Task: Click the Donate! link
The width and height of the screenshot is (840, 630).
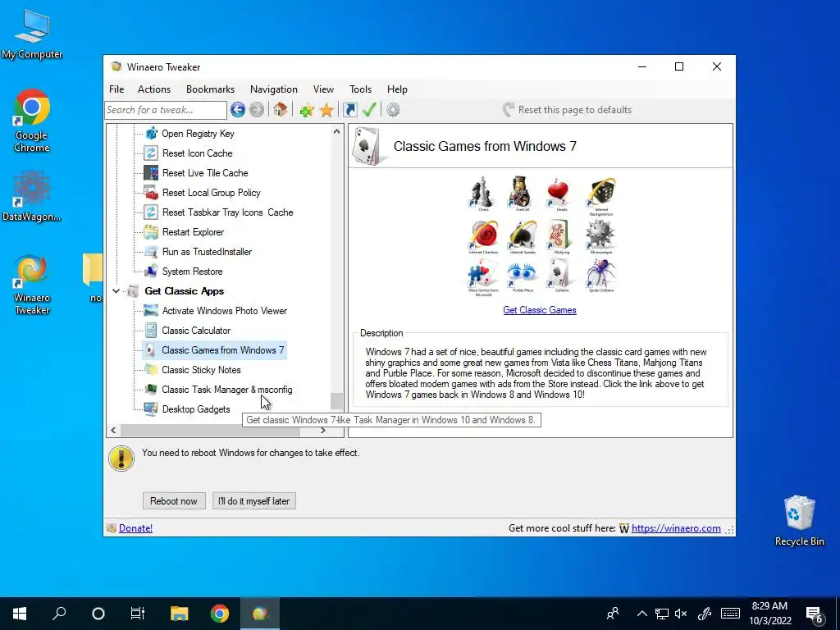Action: pos(135,528)
